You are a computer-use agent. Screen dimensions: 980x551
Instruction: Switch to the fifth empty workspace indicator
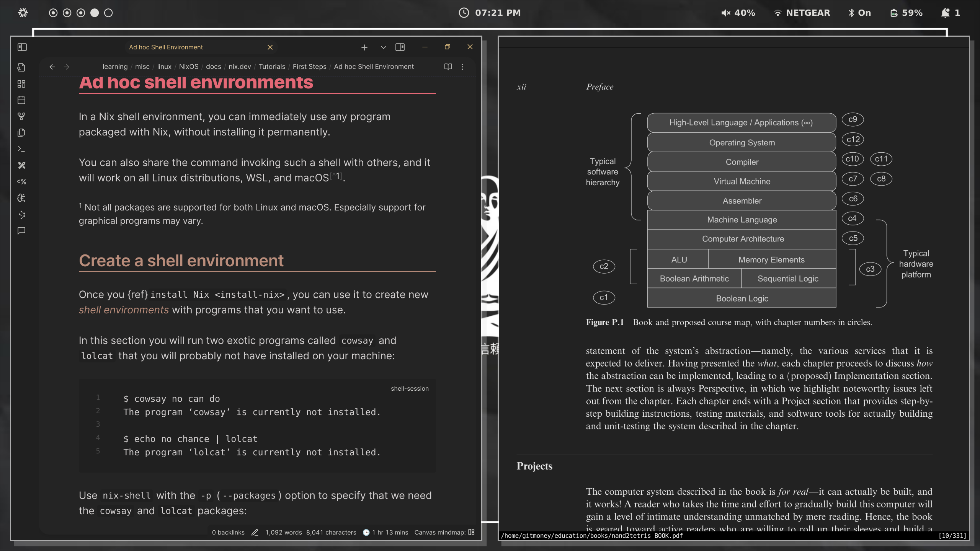point(108,13)
